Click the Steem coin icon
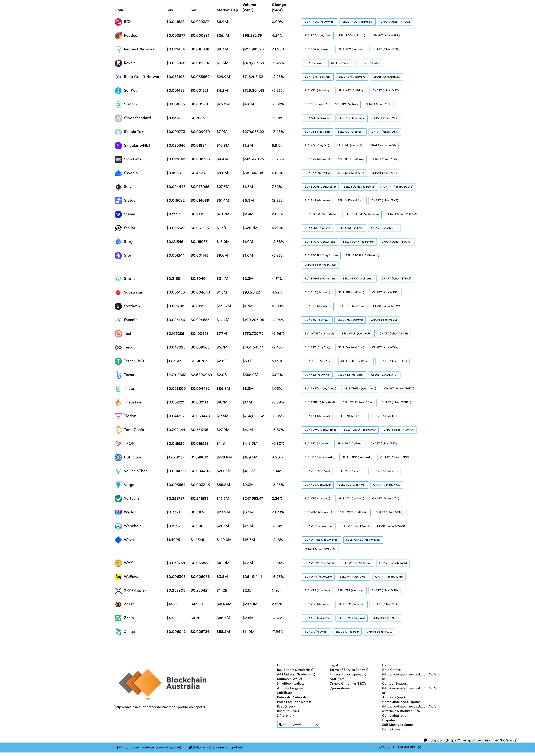Screen dimensions: 535x756 click(x=118, y=214)
